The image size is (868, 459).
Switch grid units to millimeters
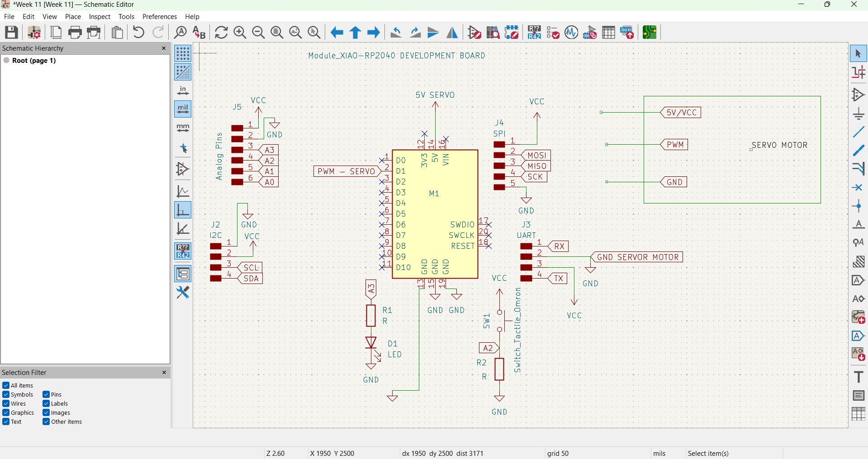[x=183, y=127]
